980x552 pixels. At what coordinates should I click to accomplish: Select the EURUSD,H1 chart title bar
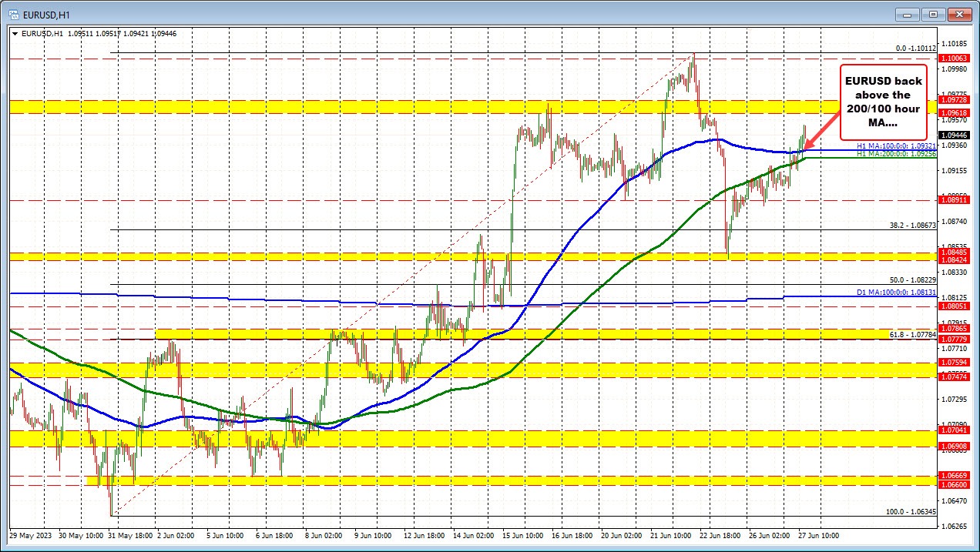tap(308, 13)
